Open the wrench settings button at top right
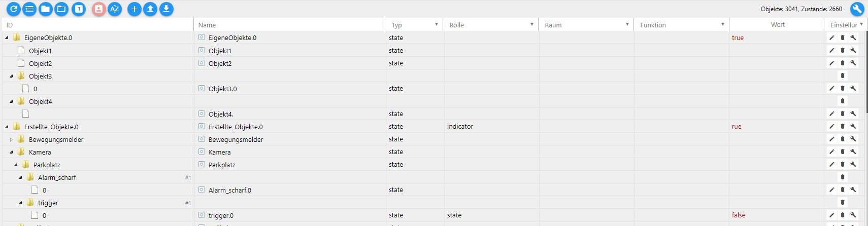Screen dimensions: 868x226 (x=857, y=9)
